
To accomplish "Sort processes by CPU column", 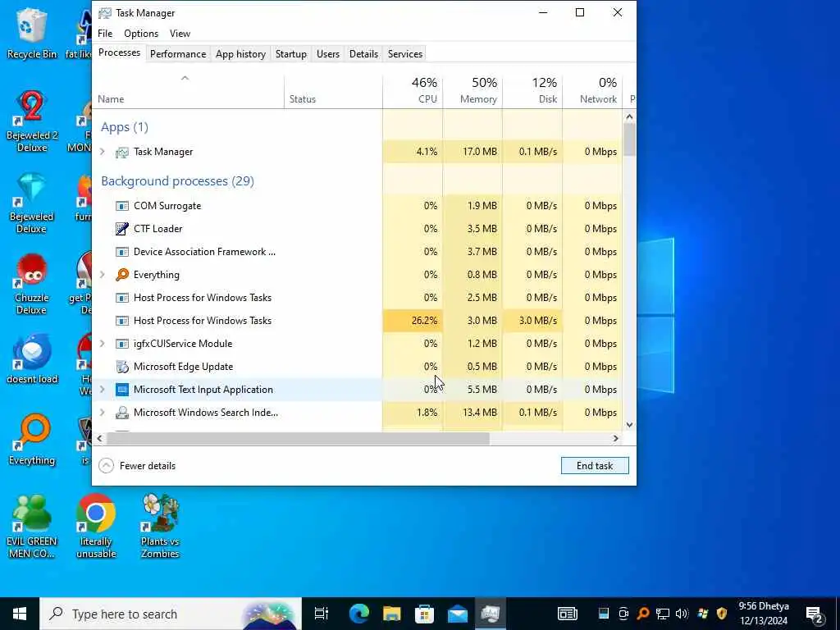I will (413, 90).
